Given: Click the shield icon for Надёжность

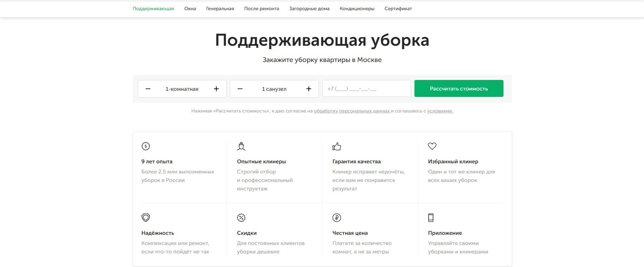Looking at the screenshot, I should (x=146, y=218).
